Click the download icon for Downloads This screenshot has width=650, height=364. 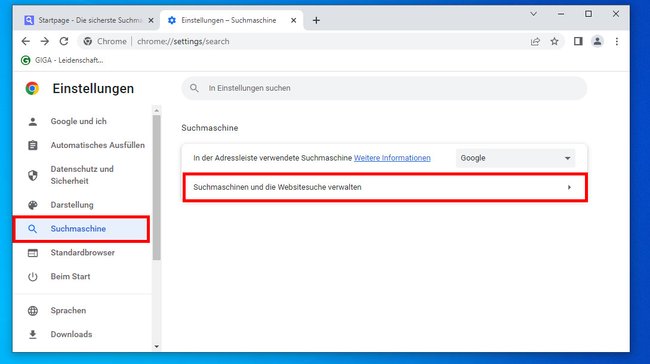[x=33, y=335]
